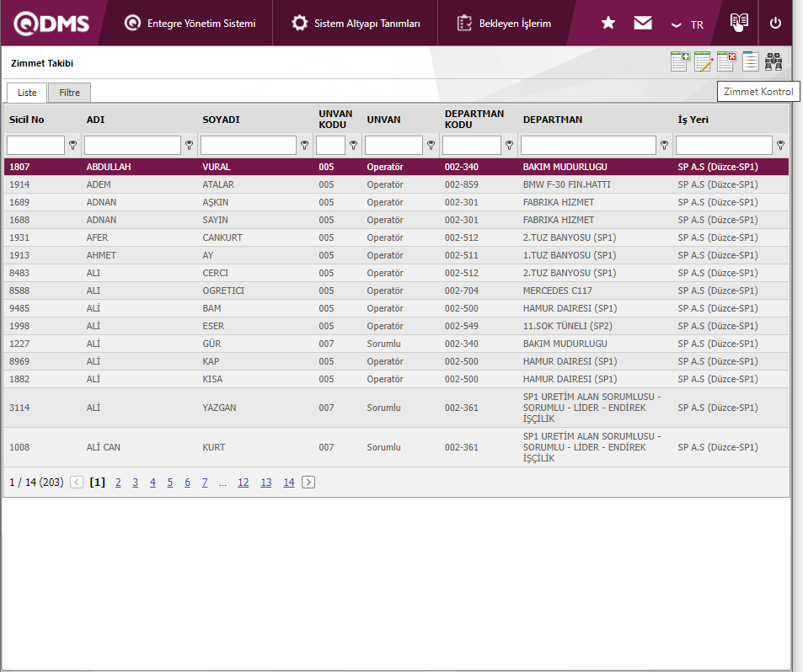Open the Sistem Altyapı Tanımları menu
This screenshot has height=672, width=803.
[x=356, y=24]
